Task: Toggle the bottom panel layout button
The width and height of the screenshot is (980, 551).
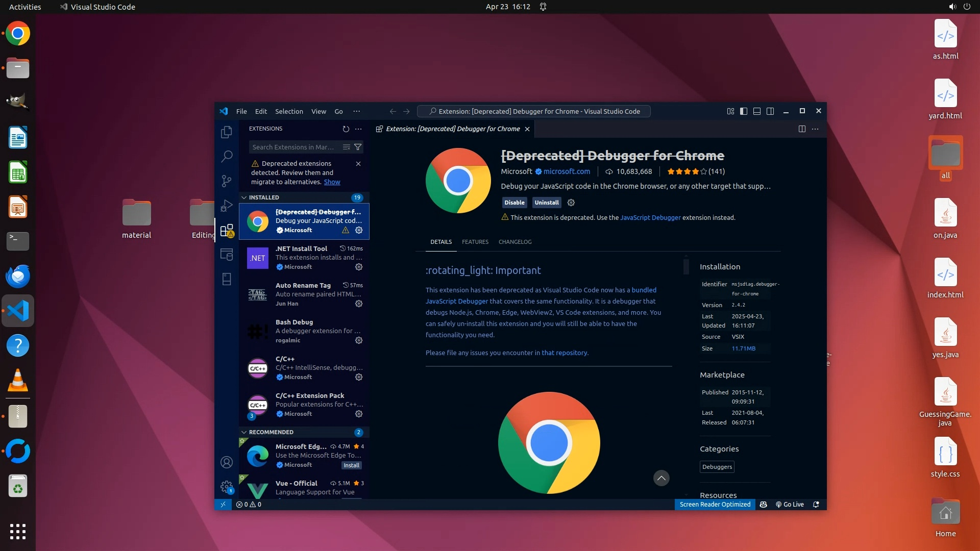Action: pyautogui.click(x=757, y=111)
